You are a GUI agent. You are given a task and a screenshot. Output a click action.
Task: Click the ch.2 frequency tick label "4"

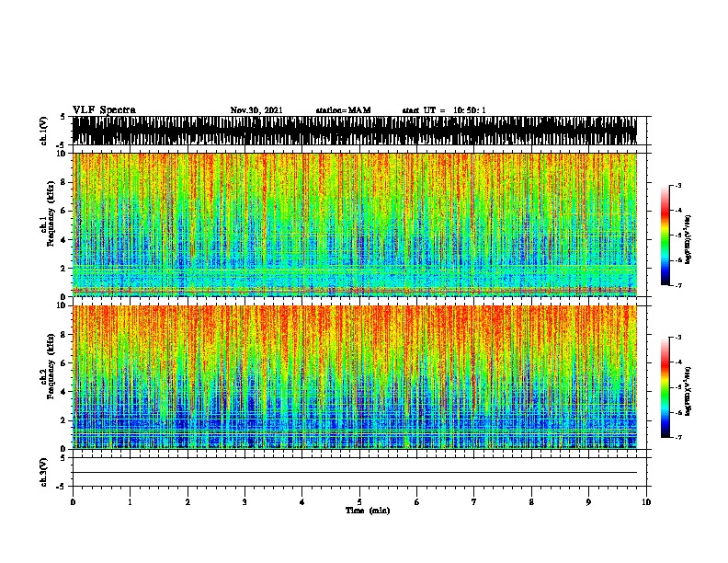pos(63,392)
